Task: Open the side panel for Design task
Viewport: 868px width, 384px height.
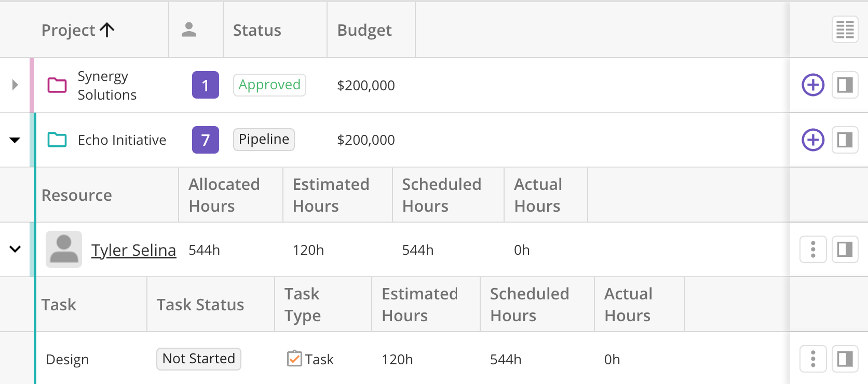Action: click(845, 359)
